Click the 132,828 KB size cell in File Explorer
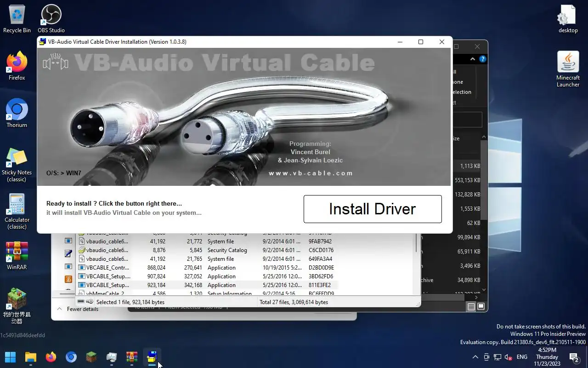 pyautogui.click(x=467, y=195)
